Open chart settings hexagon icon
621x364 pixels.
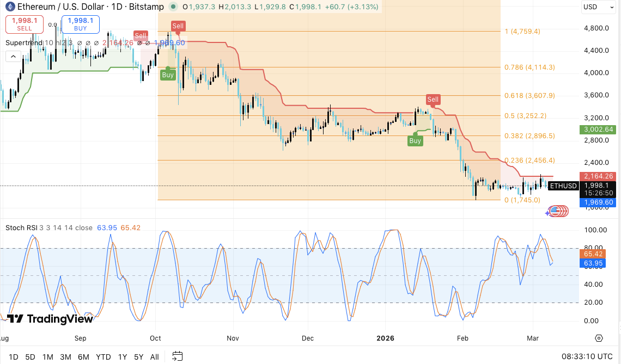(599, 338)
